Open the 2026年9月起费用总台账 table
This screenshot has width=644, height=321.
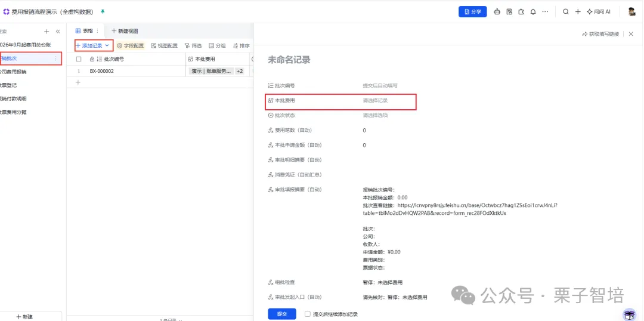click(26, 44)
